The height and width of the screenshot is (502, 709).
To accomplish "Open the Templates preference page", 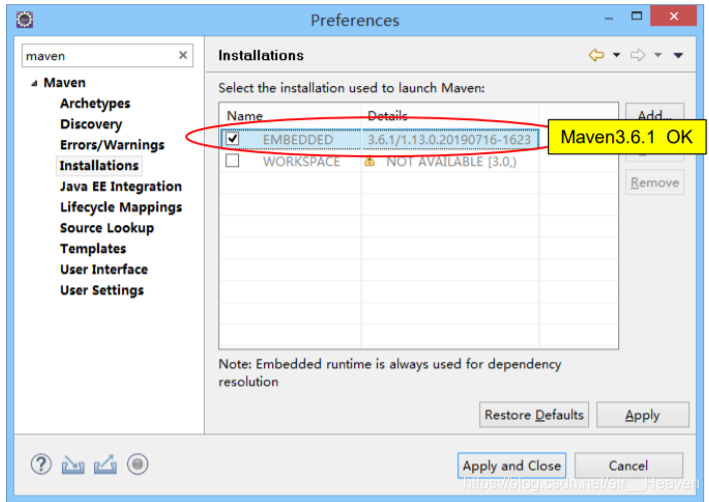I will point(93,249).
